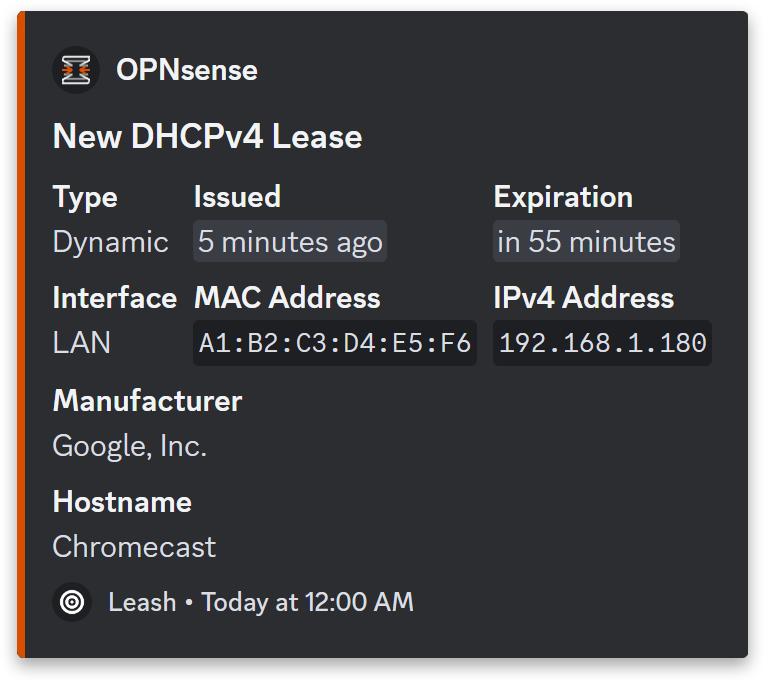The height and width of the screenshot is (681, 765).
Task: Click the Chromecast hostname value
Action: (134, 547)
